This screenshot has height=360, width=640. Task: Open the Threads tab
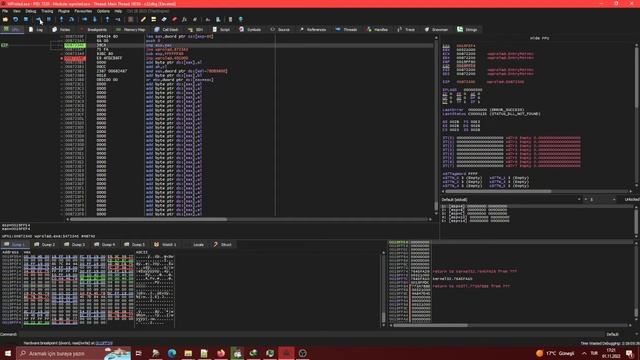[x=346, y=29]
